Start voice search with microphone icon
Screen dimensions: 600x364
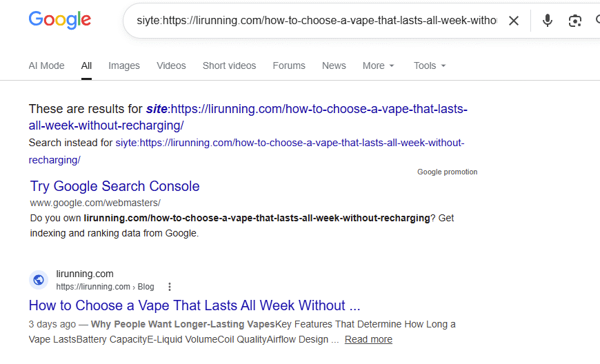pyautogui.click(x=547, y=21)
